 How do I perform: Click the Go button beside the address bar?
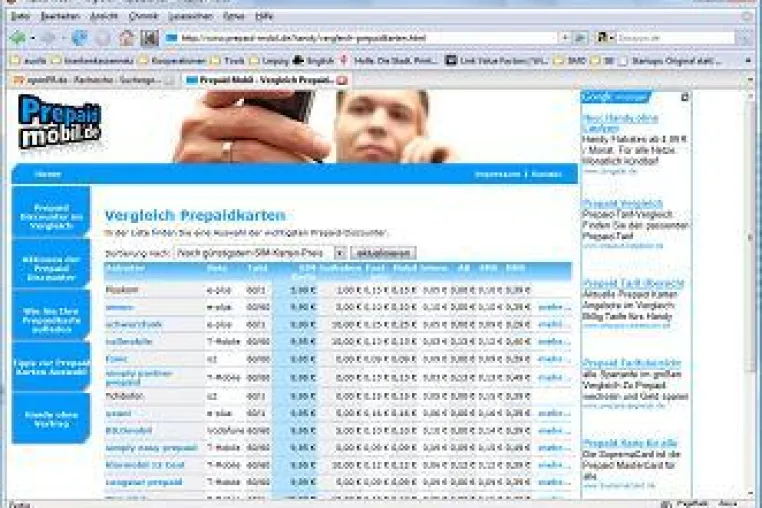579,37
